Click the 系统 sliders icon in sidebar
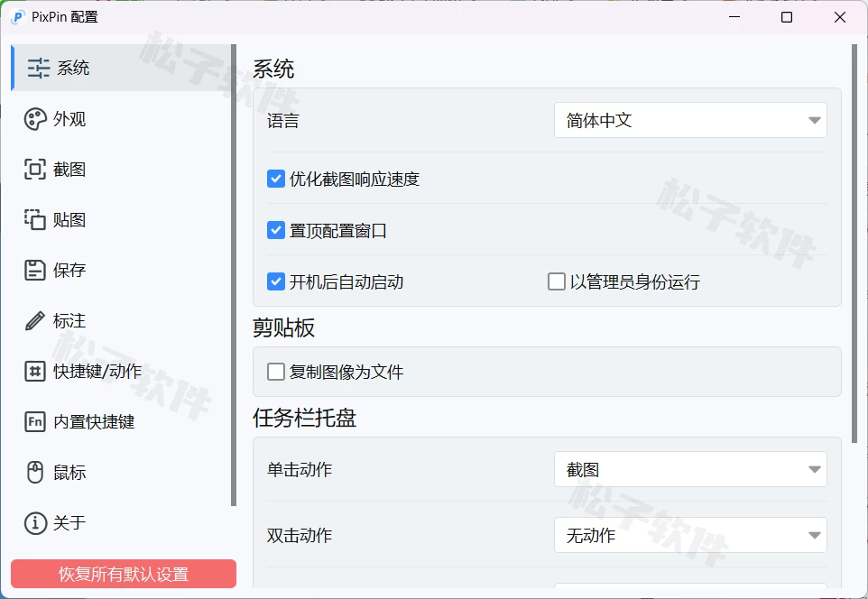The image size is (868, 599). [x=39, y=68]
